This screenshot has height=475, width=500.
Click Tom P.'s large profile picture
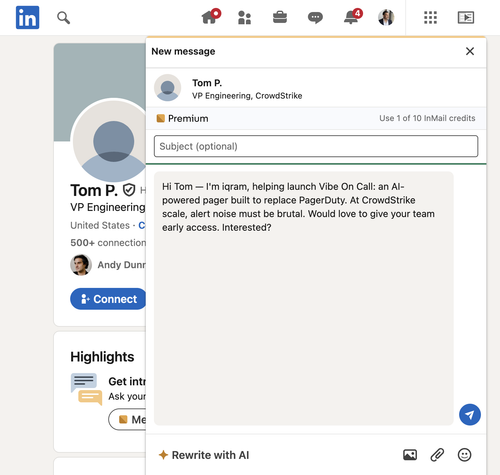109,141
